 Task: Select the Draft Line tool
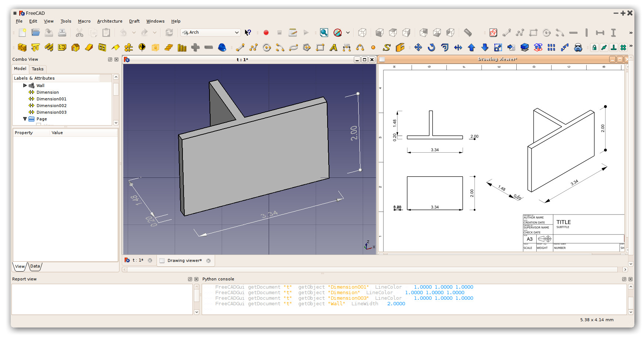pos(240,47)
